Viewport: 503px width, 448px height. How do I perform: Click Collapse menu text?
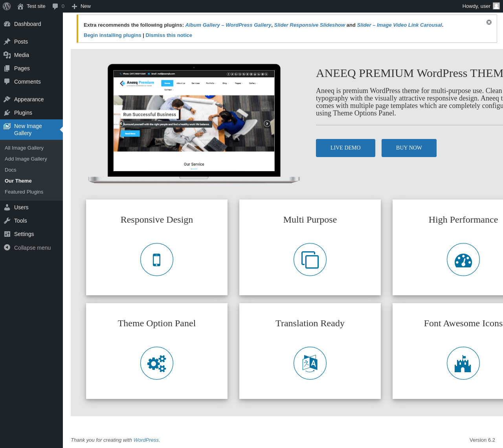[x=32, y=248]
